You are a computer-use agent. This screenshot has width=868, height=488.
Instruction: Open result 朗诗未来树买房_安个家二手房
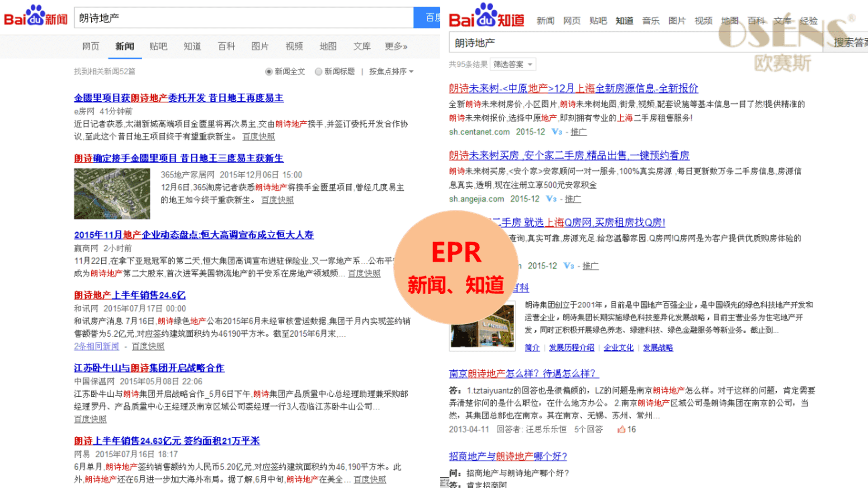click(569, 155)
